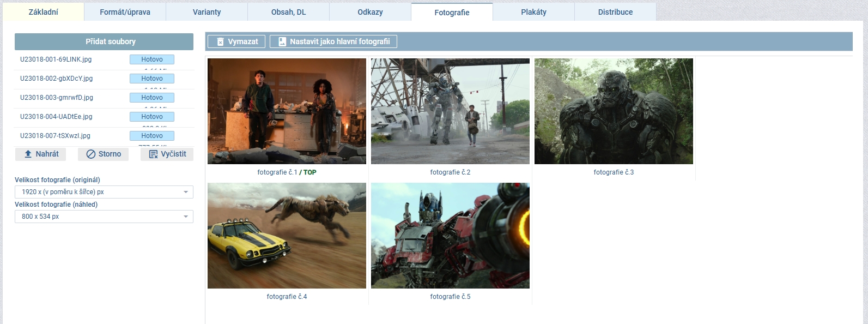The width and height of the screenshot is (868, 324).
Task: Open the Obsah, DL tab
Action: [288, 12]
